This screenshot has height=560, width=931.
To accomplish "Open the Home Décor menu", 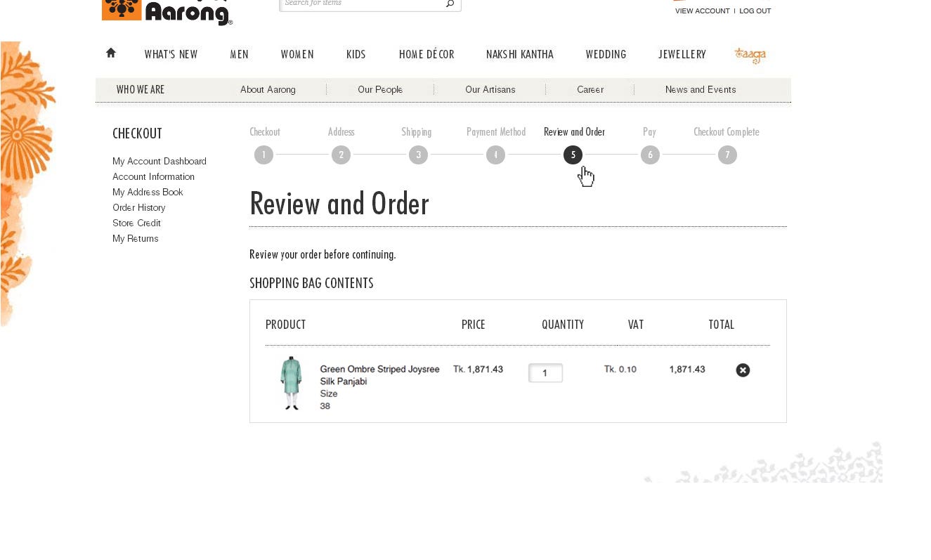I will pos(427,54).
